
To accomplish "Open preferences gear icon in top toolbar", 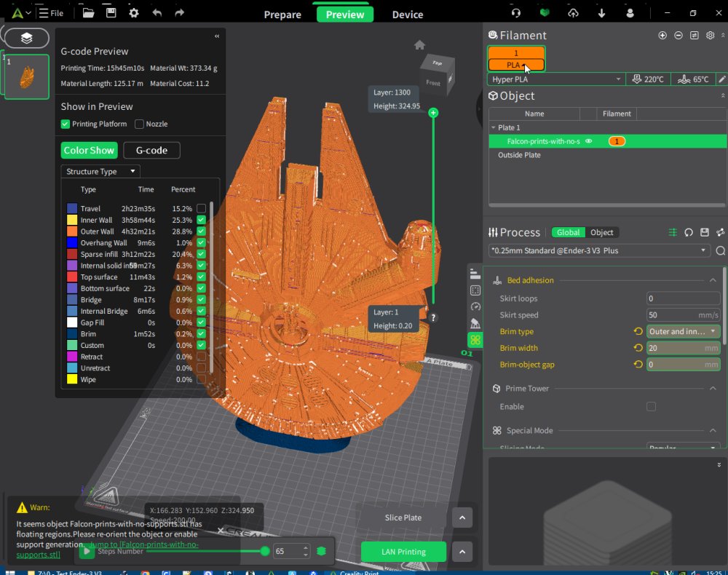I will tap(134, 13).
